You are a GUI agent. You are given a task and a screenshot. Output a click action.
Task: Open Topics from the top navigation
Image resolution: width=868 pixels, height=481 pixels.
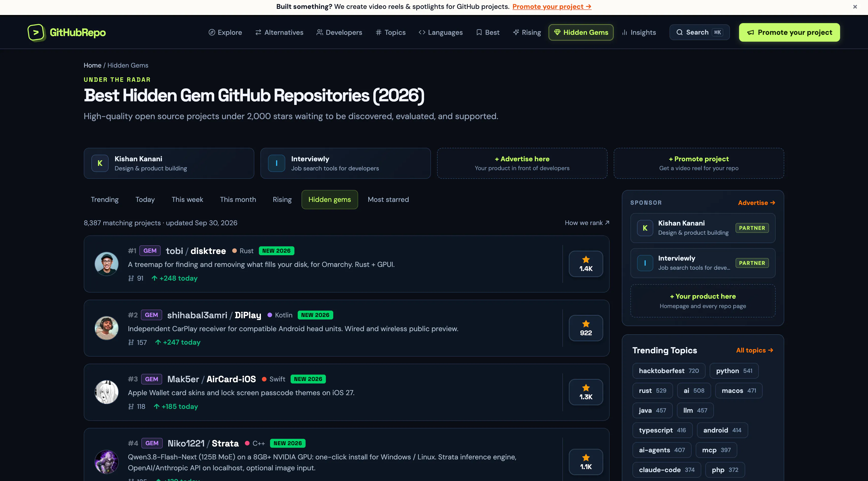click(391, 32)
